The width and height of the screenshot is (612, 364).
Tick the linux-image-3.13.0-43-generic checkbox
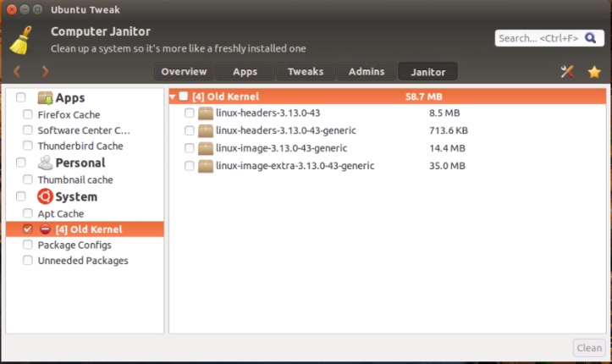pos(190,148)
